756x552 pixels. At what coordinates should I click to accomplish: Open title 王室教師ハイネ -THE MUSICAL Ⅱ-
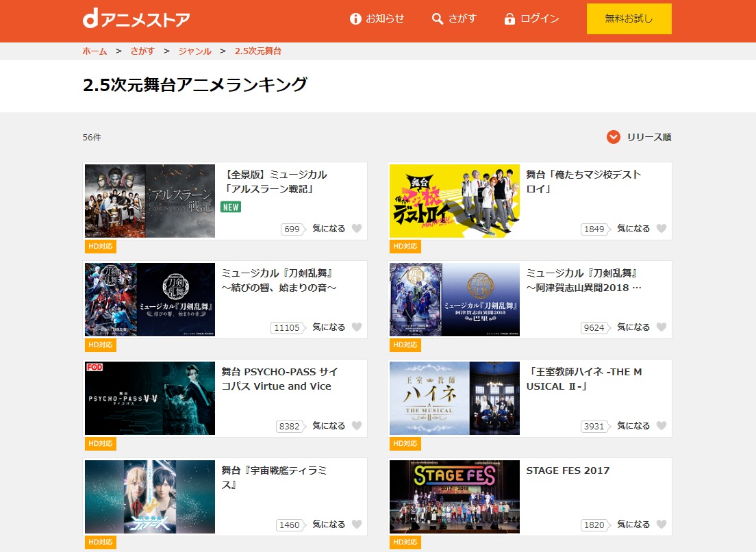click(584, 379)
